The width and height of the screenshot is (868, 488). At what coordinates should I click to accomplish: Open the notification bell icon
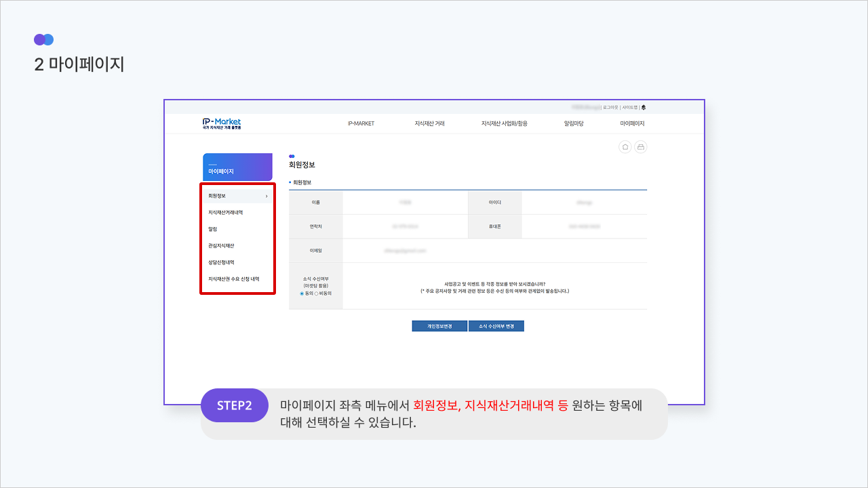(x=644, y=107)
